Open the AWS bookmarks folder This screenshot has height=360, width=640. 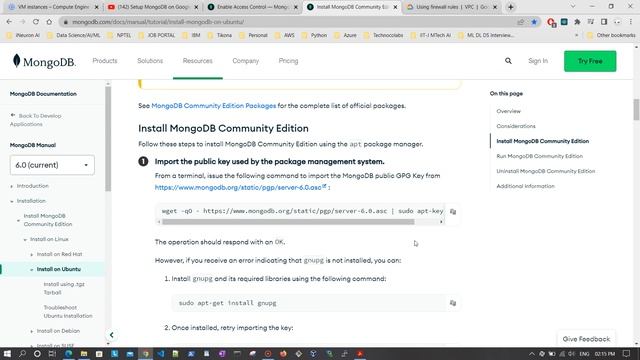tap(284, 35)
